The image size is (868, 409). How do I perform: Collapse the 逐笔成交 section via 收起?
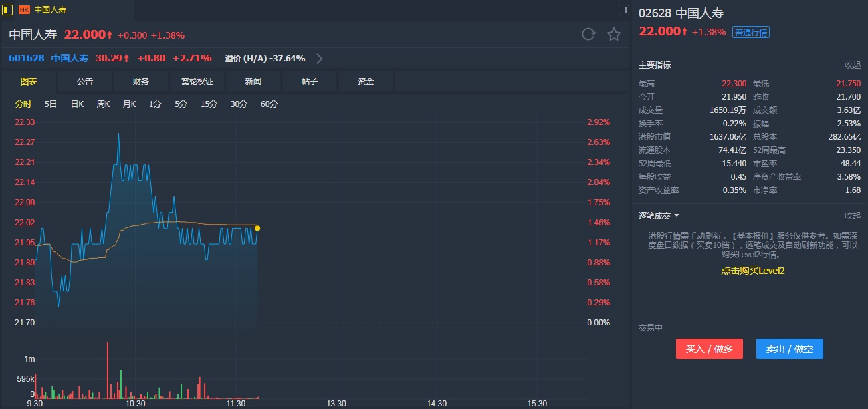852,216
